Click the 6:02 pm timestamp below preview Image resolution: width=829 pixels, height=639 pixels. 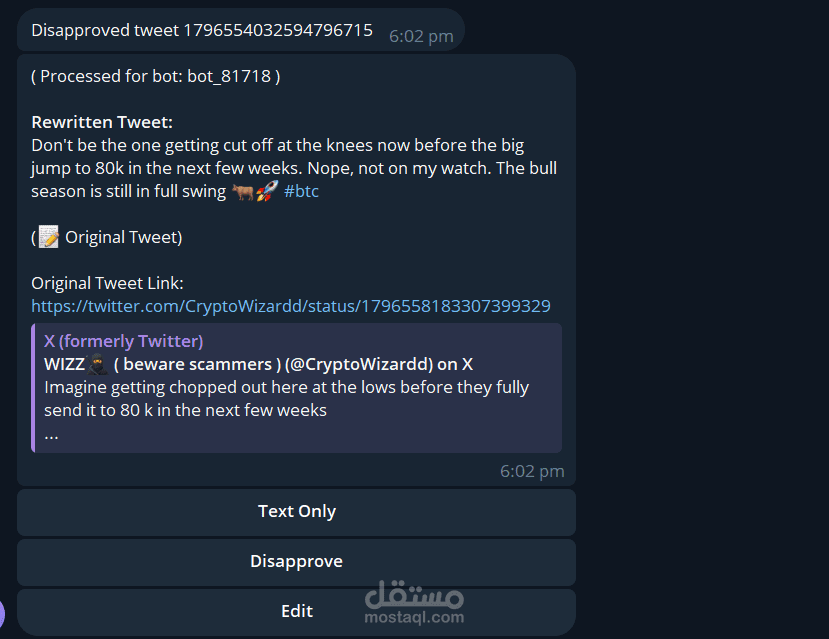[x=532, y=471]
